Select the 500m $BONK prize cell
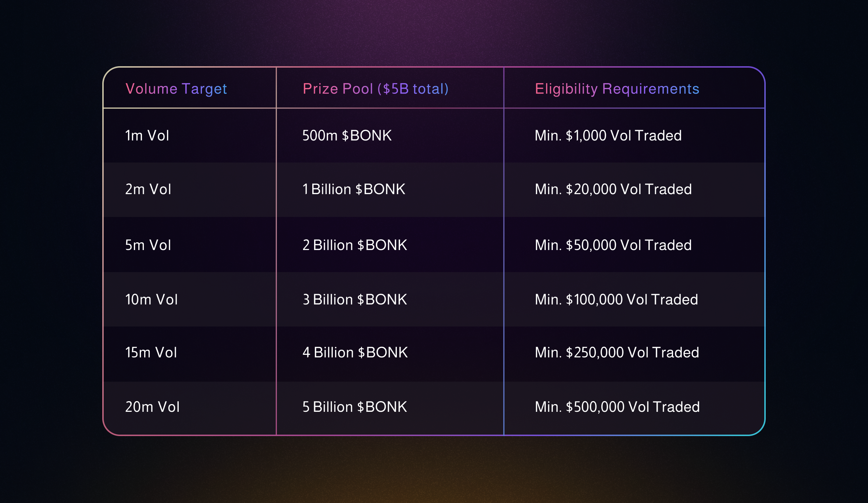The image size is (868, 503). 347,136
